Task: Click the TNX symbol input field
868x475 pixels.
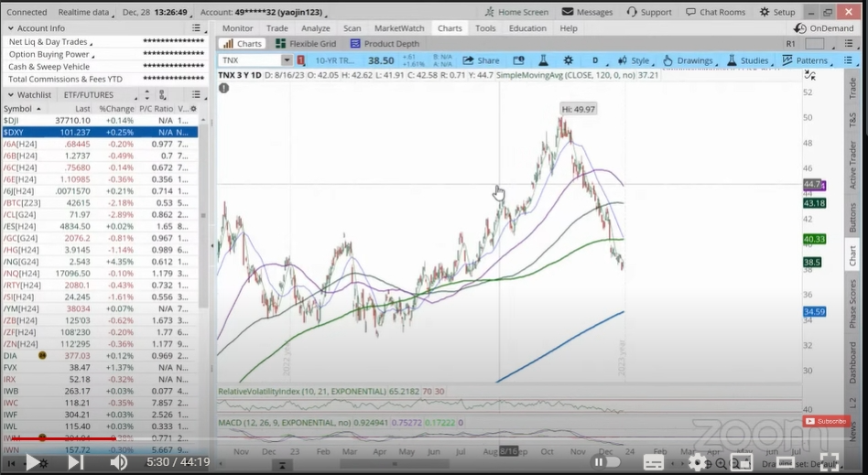Action: click(x=250, y=60)
